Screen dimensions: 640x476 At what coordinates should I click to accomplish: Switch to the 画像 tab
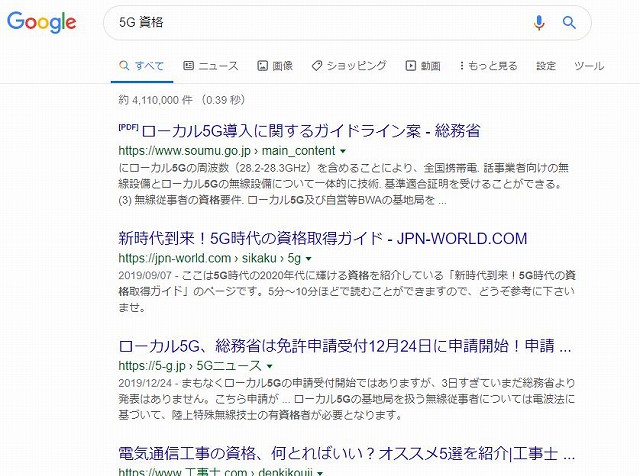(x=275, y=66)
